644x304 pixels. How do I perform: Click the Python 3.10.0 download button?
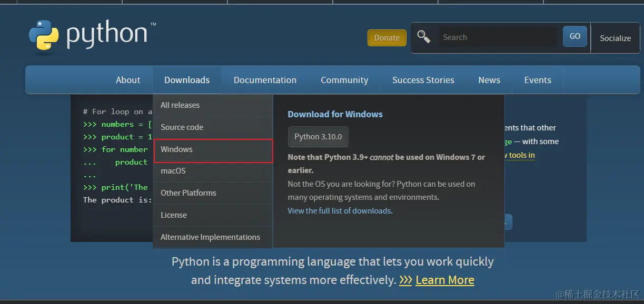click(x=318, y=137)
